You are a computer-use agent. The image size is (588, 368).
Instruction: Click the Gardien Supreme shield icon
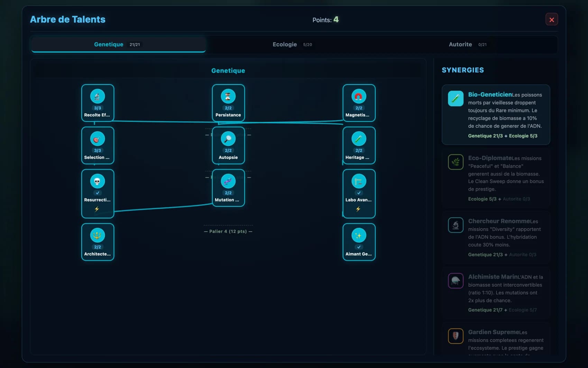456,336
